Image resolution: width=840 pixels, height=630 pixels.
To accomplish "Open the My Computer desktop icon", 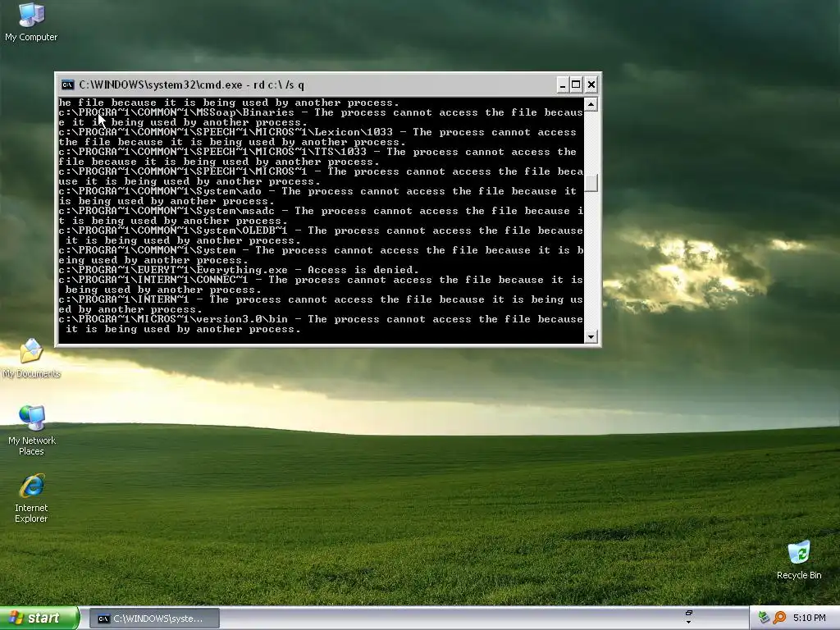I will [x=31, y=21].
